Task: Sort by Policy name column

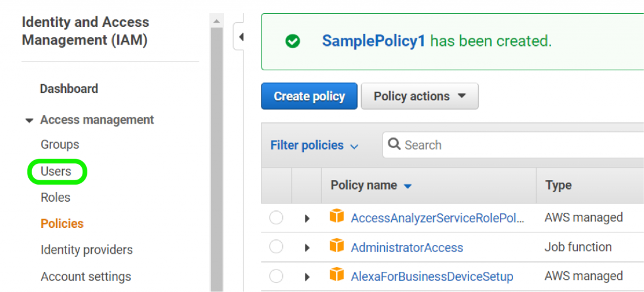Action: tap(371, 185)
